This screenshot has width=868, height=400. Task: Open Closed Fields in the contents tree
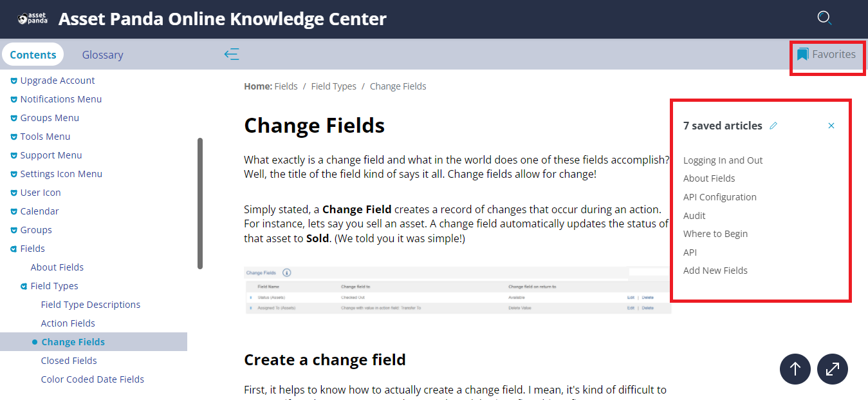point(69,361)
